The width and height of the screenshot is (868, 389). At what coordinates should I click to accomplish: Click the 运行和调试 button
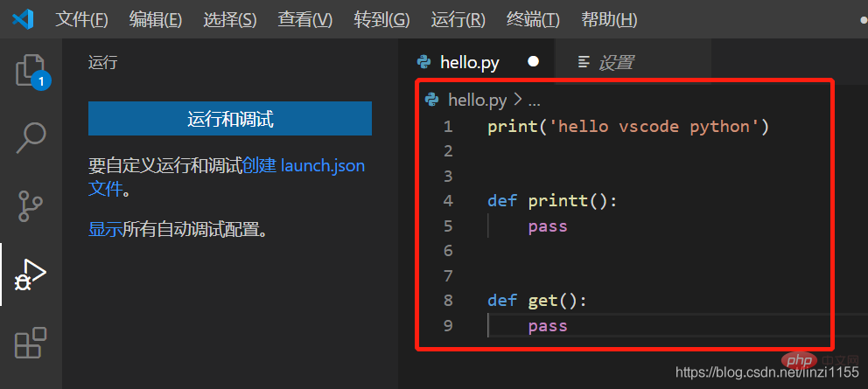[x=230, y=118]
